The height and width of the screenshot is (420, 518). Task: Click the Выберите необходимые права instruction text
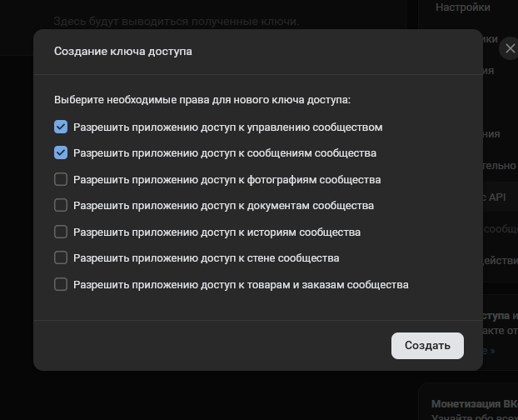click(202, 100)
